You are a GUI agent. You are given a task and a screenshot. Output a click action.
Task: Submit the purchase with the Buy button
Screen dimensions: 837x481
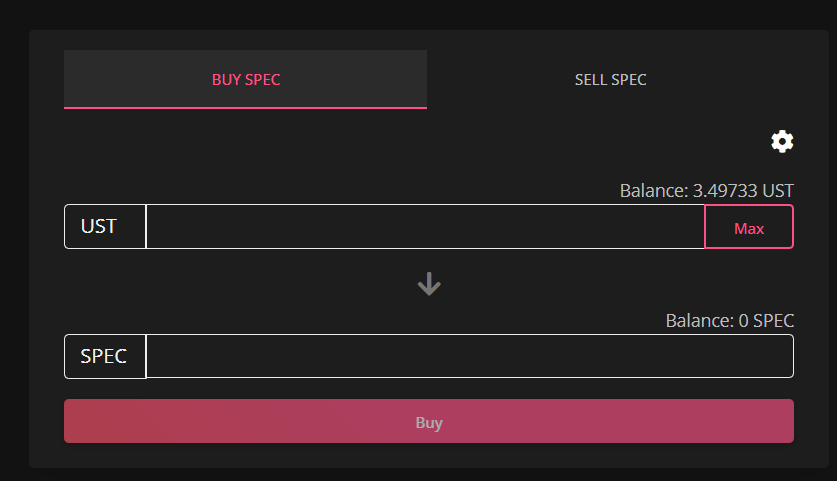click(429, 421)
